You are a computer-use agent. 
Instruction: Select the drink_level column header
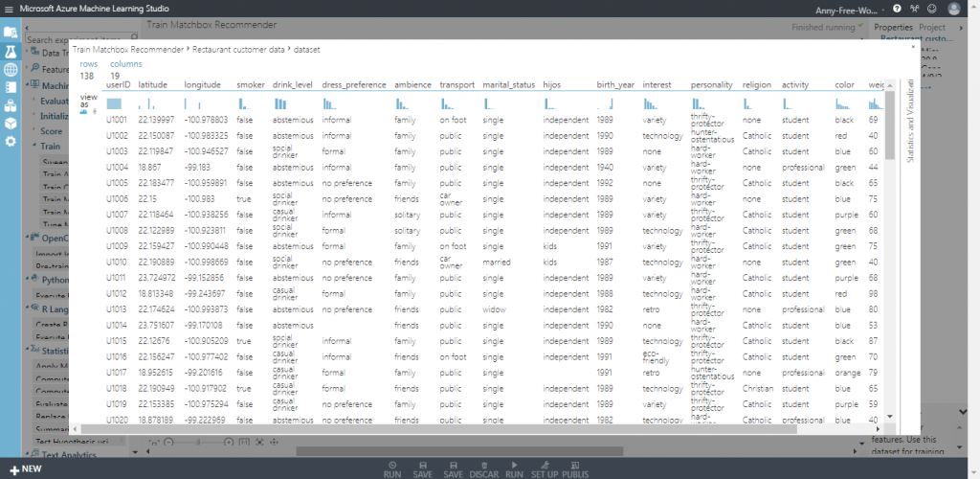pos(293,85)
